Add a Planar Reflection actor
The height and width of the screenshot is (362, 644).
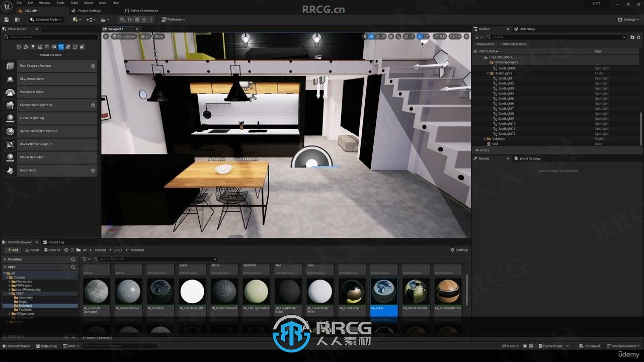pos(49,157)
